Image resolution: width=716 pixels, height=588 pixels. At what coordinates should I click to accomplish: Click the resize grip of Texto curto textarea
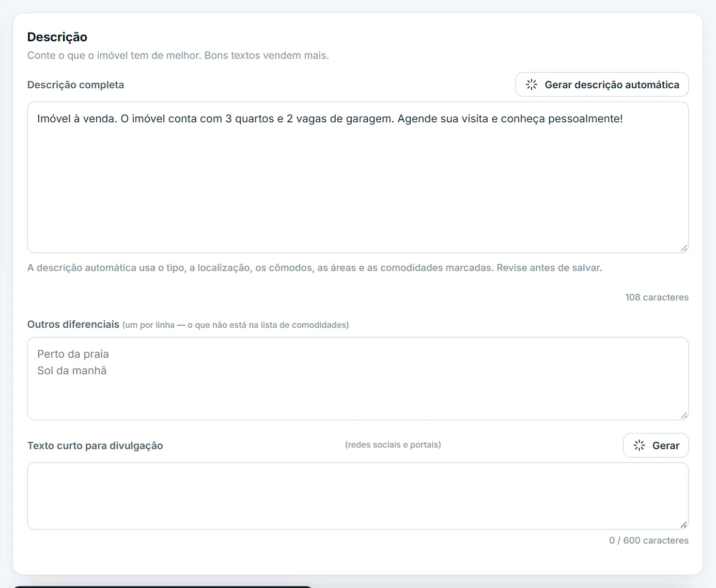(683, 525)
